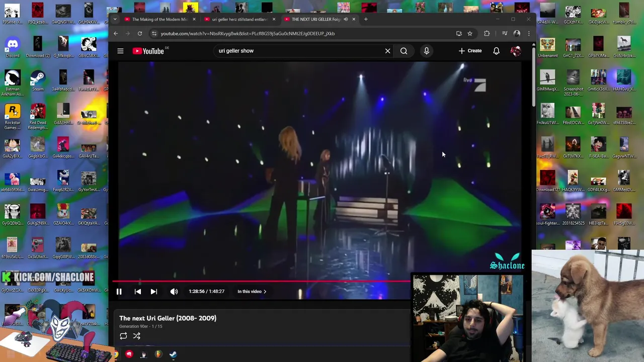Reload the YouTube page

click(x=140, y=34)
